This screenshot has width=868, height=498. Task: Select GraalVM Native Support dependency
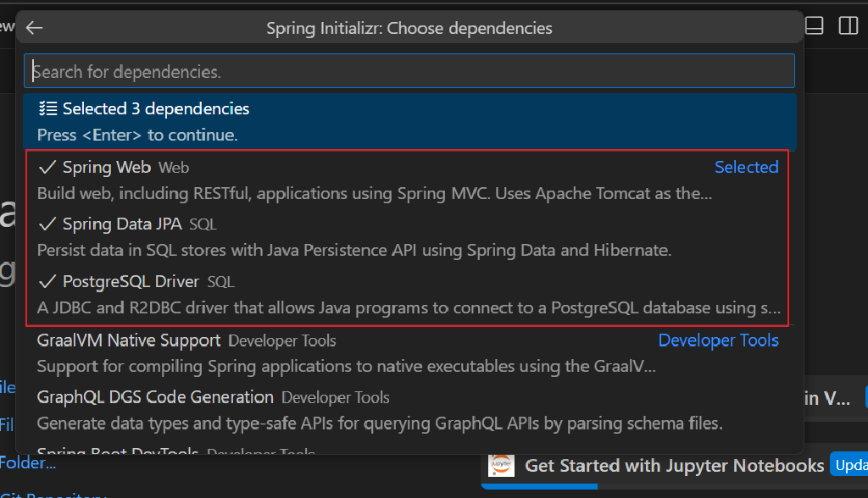[128, 340]
